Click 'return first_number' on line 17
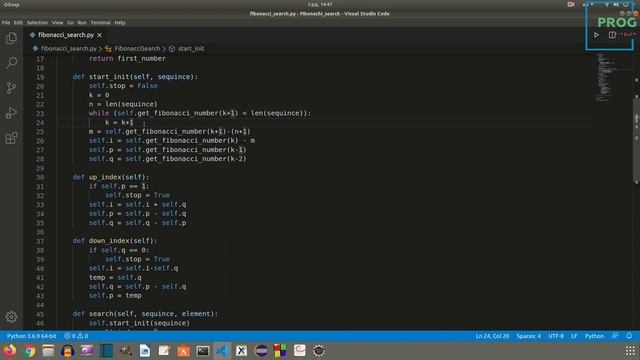This screenshot has height=360, width=640. 127,59
